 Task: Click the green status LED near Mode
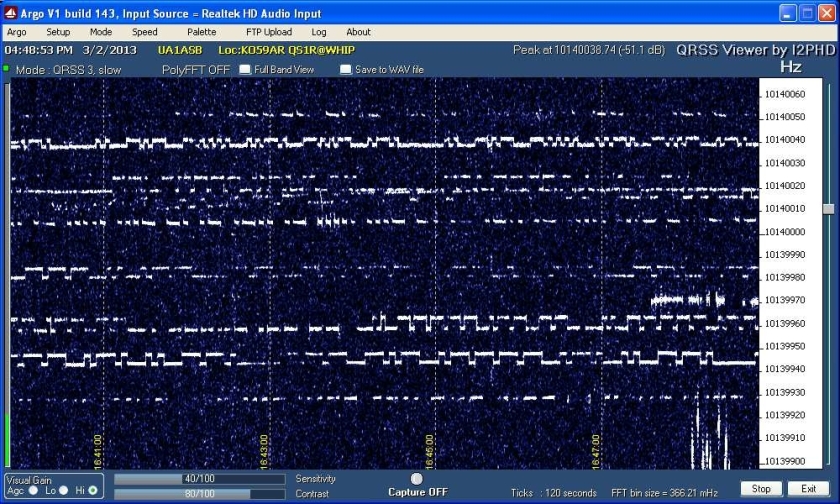(5, 69)
